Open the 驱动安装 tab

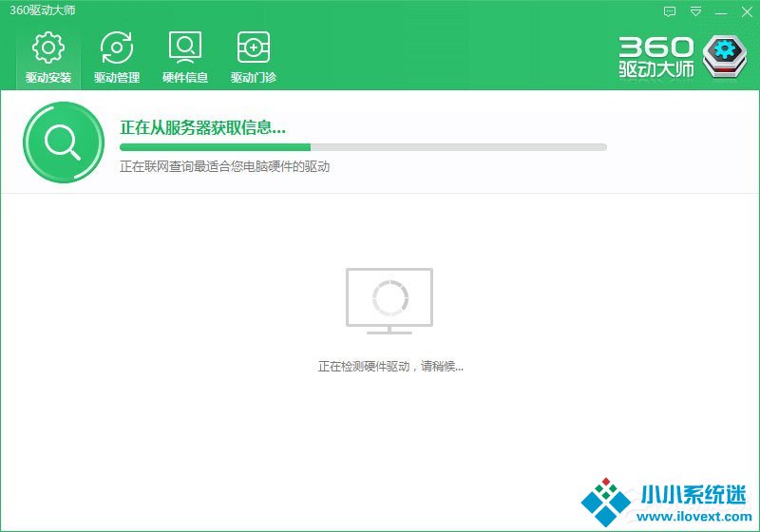(x=48, y=57)
